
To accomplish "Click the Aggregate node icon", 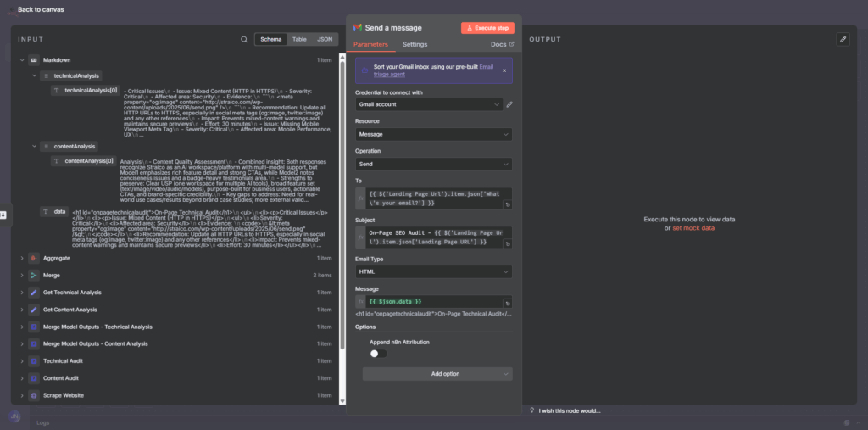I will point(34,257).
